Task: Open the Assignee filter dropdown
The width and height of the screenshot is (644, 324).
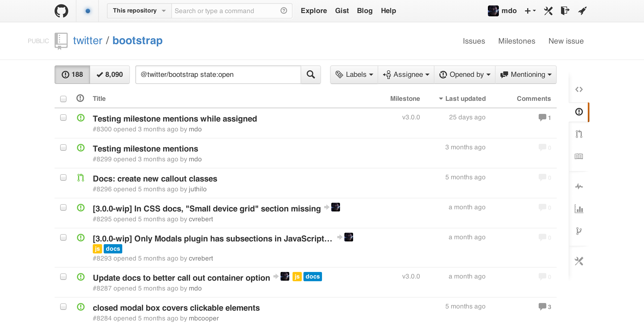Action: click(x=406, y=74)
